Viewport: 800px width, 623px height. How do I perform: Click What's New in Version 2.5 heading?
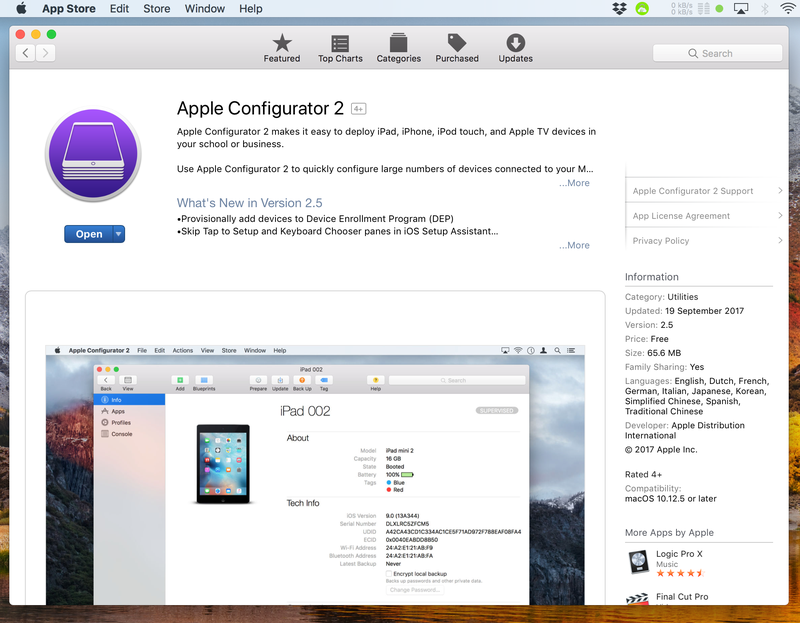249,203
